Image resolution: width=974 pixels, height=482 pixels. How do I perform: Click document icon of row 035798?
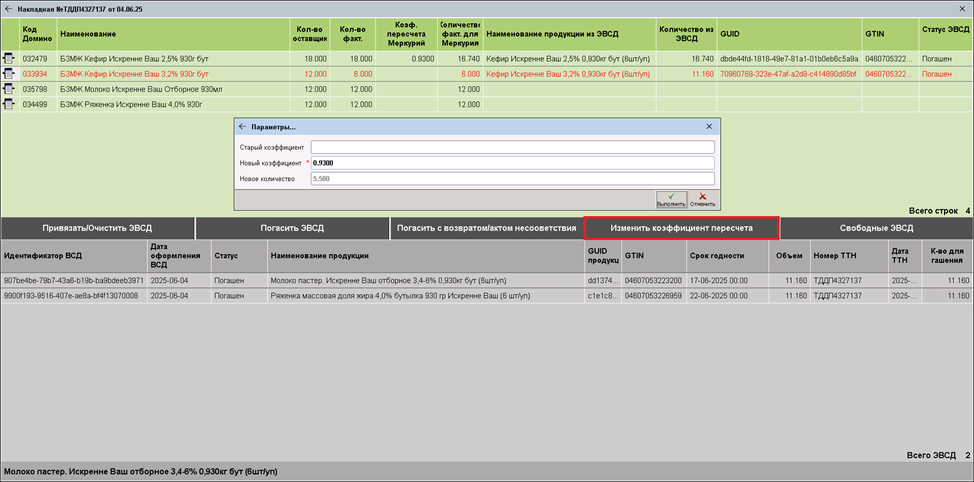point(9,89)
